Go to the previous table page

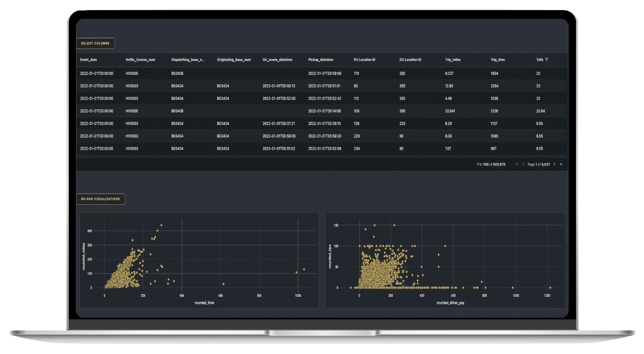(x=523, y=164)
